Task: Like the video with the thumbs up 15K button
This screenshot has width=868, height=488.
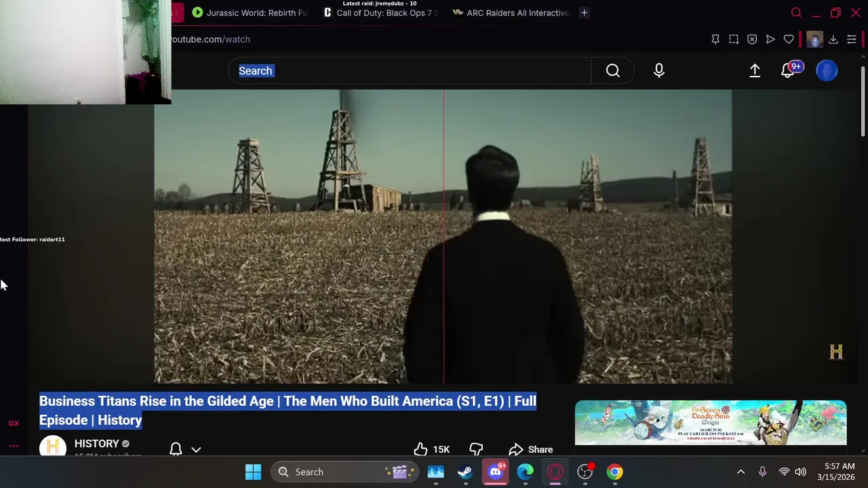Action: click(x=432, y=449)
